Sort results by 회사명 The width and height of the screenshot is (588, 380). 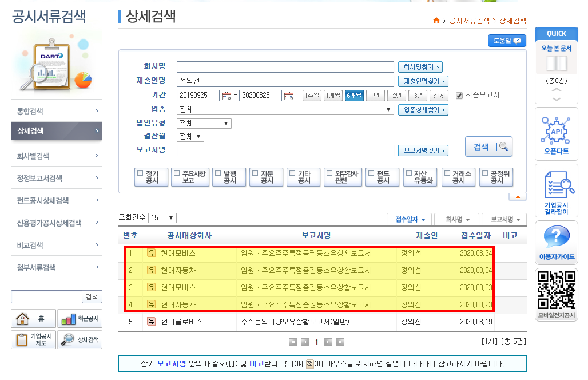click(457, 219)
